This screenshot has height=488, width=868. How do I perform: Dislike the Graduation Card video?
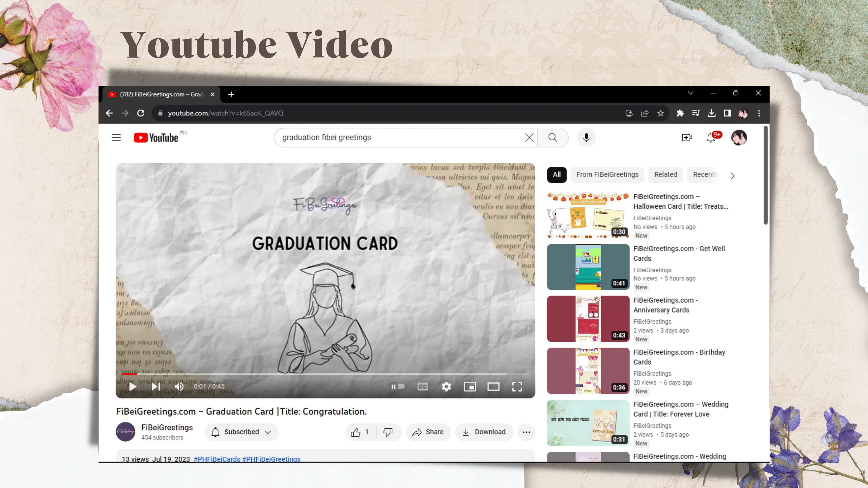pyautogui.click(x=388, y=432)
